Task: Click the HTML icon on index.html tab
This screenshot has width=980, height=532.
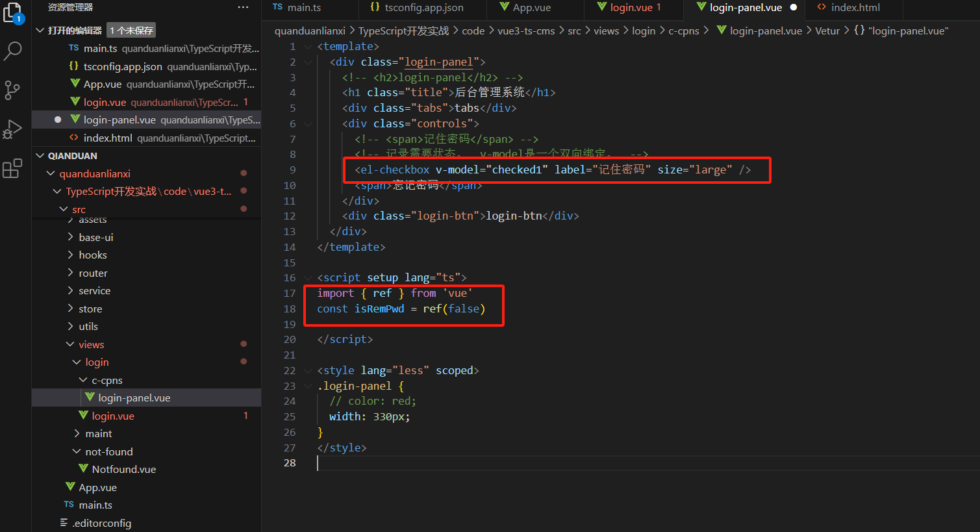Action: (x=822, y=7)
